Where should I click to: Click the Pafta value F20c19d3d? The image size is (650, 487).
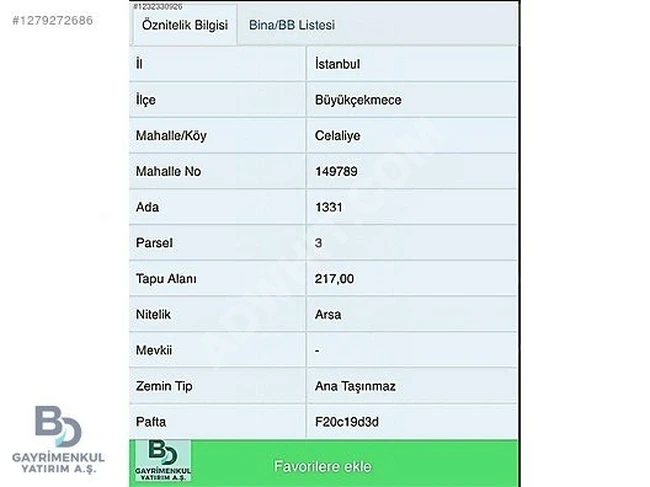346,421
